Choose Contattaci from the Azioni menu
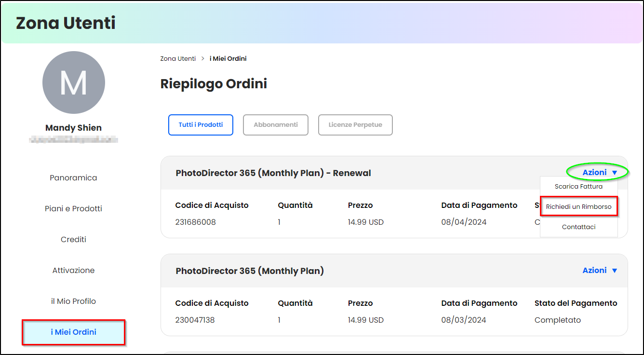The height and width of the screenshot is (355, 644). pyautogui.click(x=578, y=227)
